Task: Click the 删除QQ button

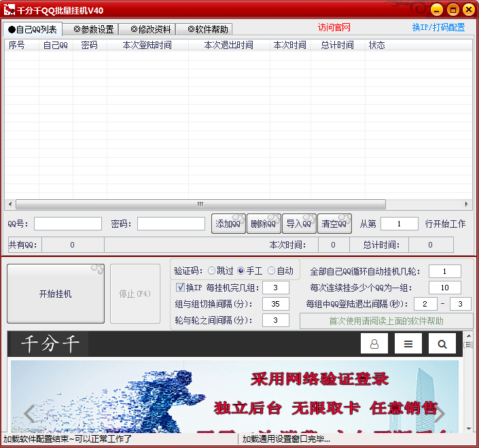Action: pyautogui.click(x=264, y=224)
